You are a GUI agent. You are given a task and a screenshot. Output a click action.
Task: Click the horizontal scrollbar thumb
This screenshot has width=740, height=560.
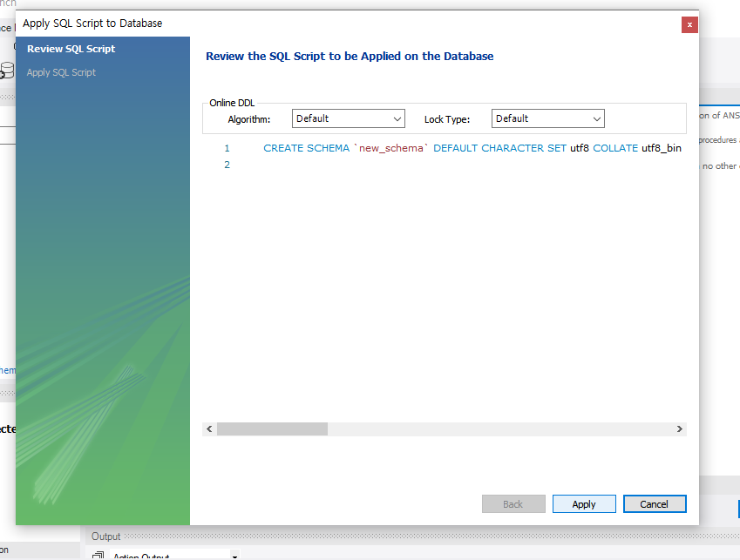(x=272, y=429)
